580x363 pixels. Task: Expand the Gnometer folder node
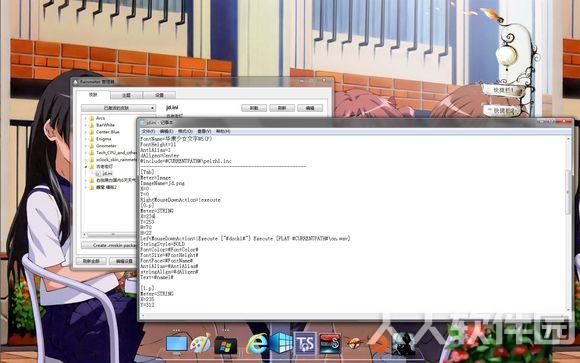pos(86,146)
